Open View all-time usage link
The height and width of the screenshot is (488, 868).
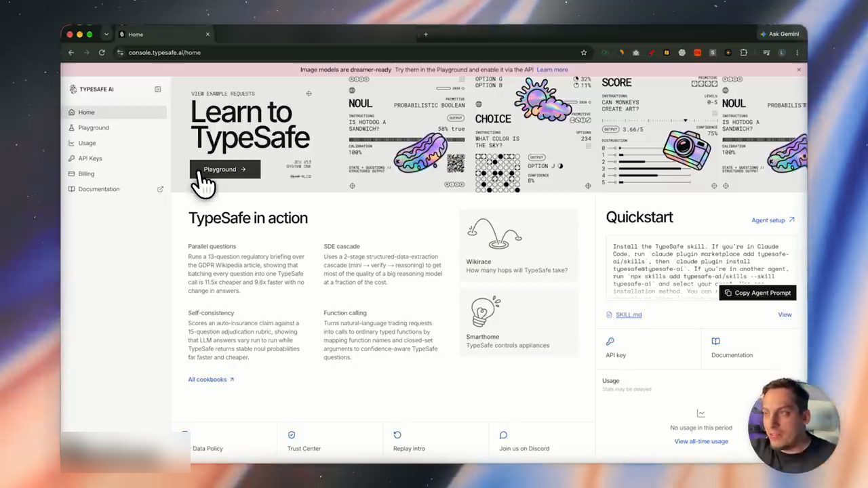point(701,441)
